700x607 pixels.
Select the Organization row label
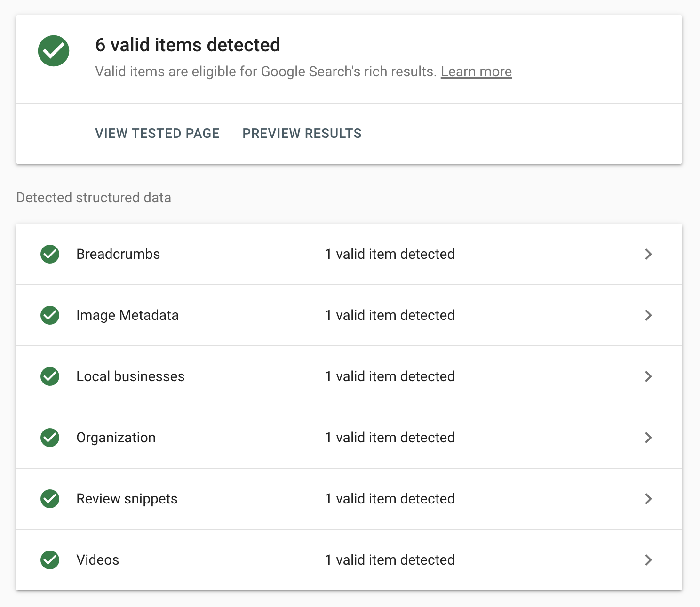pos(116,438)
